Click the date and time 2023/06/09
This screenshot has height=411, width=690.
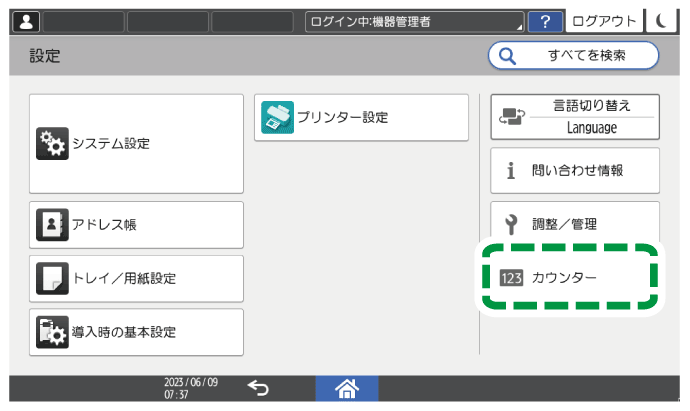point(191,388)
